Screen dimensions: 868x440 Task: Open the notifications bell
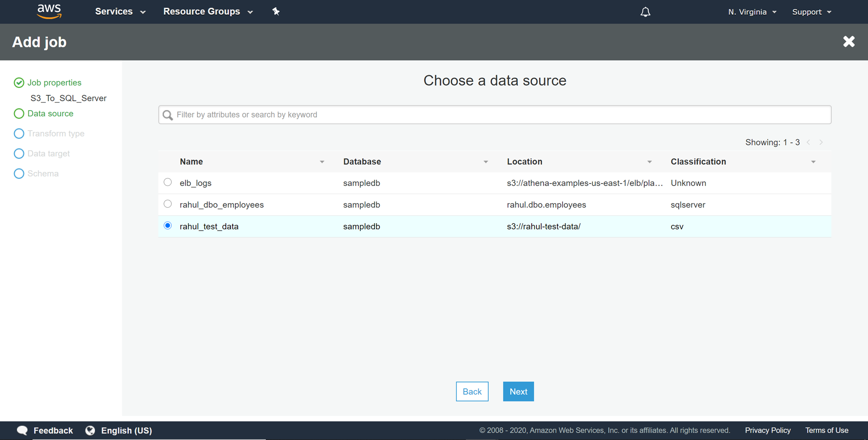(x=645, y=12)
